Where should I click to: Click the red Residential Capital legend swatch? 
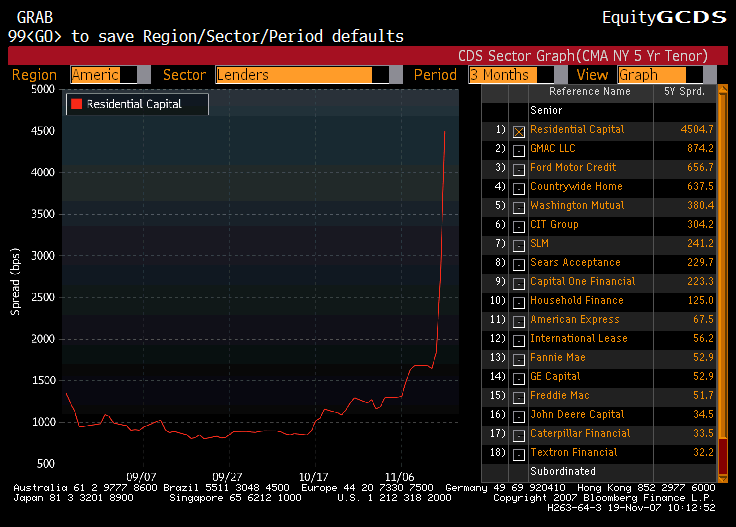77,104
